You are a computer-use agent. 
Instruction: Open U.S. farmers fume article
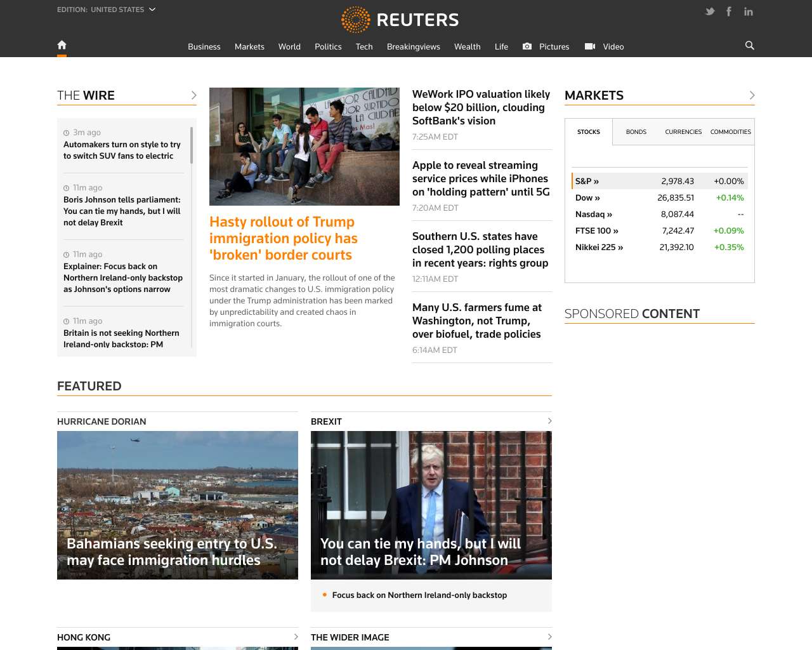(x=477, y=321)
